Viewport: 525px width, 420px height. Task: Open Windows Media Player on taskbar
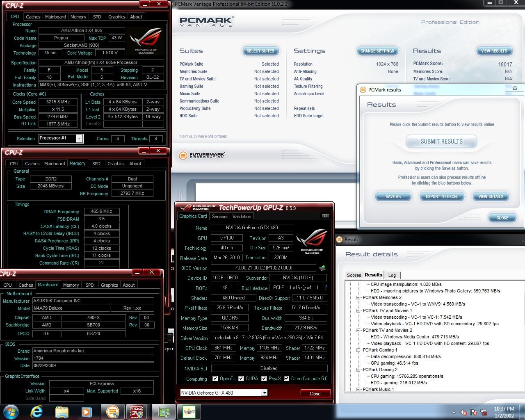(x=87, y=411)
